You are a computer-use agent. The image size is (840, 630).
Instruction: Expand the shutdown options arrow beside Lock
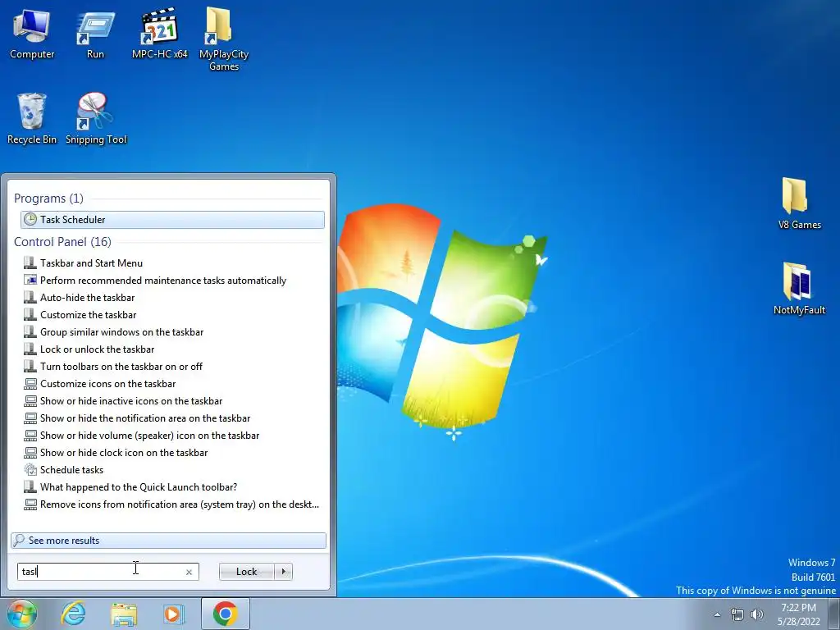tap(283, 572)
